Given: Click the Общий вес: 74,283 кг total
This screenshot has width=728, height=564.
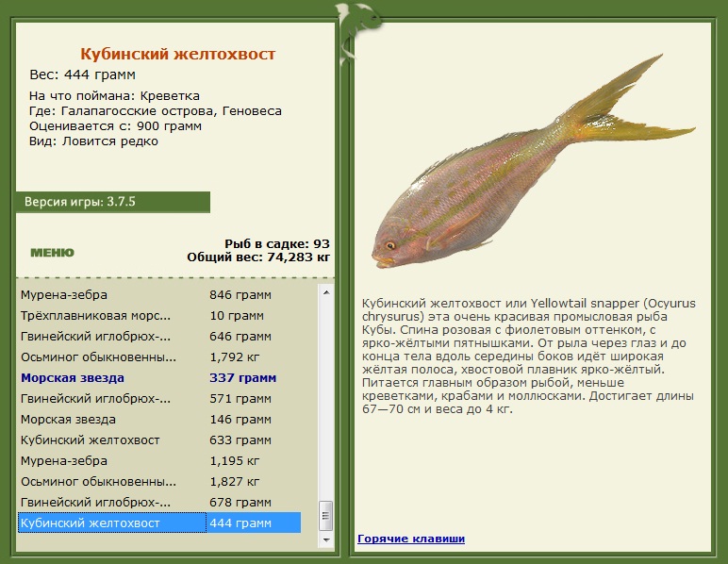Looking at the screenshot, I should pyautogui.click(x=258, y=257).
